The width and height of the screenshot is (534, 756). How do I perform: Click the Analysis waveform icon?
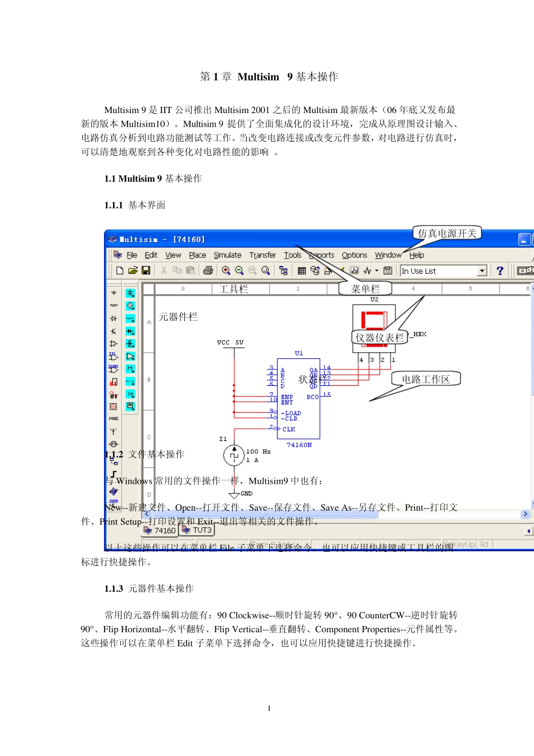[x=367, y=271]
